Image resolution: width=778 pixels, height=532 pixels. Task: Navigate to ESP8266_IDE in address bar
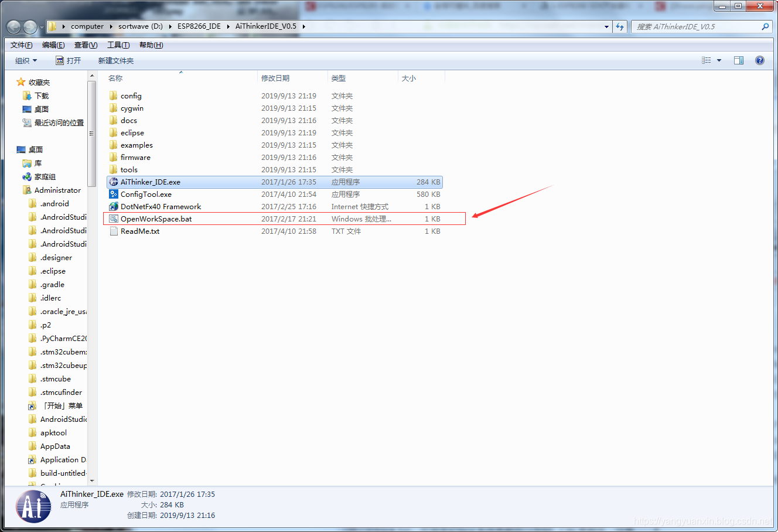click(x=199, y=26)
